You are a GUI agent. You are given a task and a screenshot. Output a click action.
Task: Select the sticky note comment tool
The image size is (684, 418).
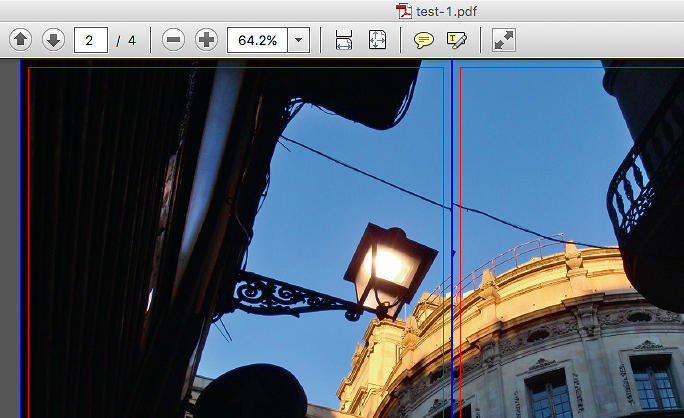tap(424, 40)
